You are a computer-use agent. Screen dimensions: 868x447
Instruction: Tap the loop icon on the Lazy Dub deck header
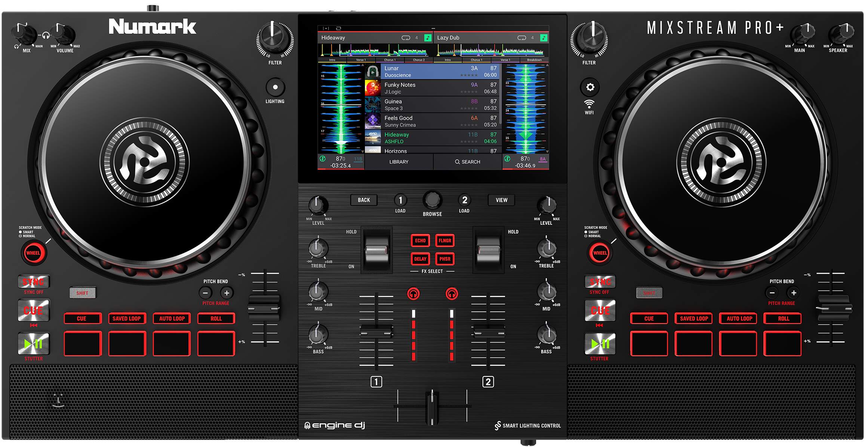[521, 38]
